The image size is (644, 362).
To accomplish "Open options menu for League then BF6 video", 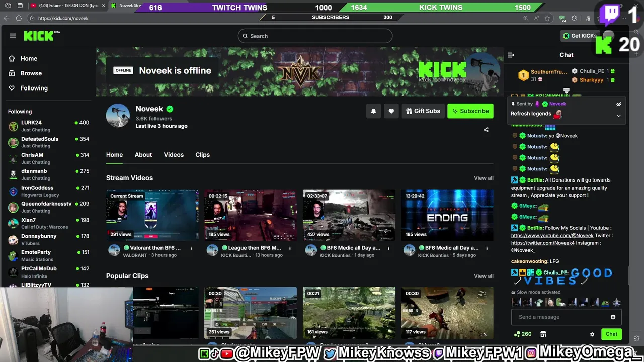I will (x=290, y=248).
